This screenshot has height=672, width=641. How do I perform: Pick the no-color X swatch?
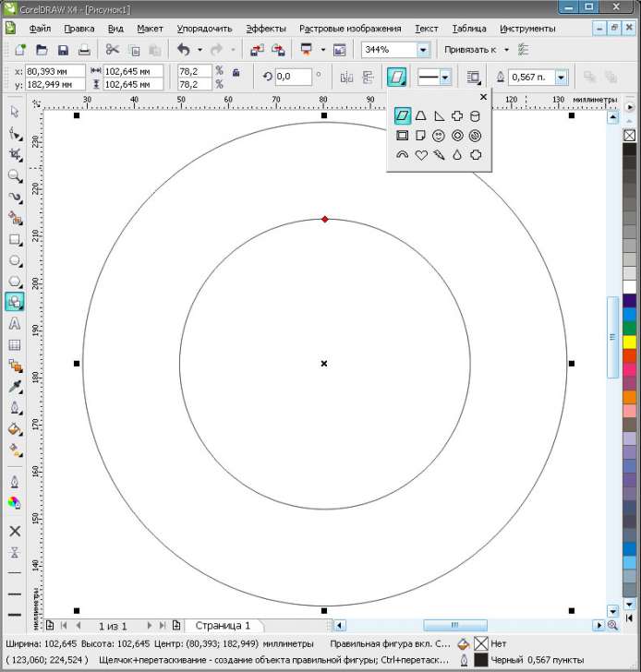pos(629,136)
